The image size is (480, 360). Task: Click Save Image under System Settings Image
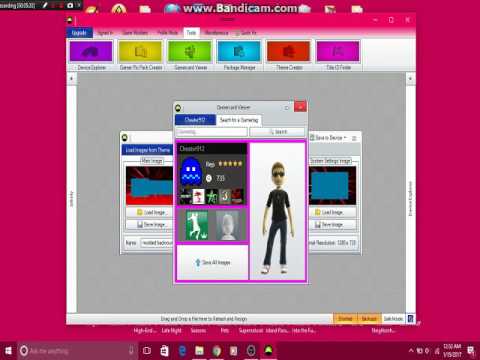[x=333, y=225]
